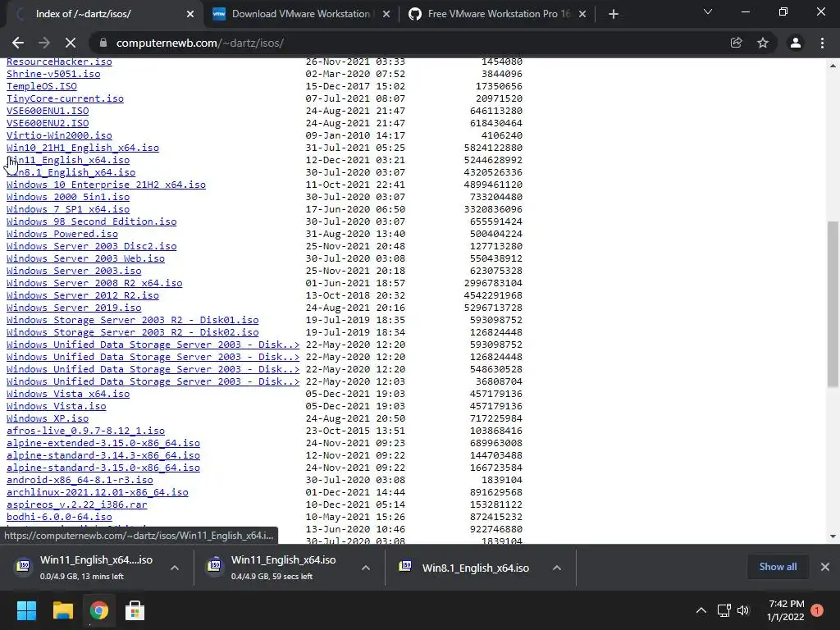The height and width of the screenshot is (630, 840).
Task: Close the Index of /~dartz/isos/ tab
Action: coord(190,14)
